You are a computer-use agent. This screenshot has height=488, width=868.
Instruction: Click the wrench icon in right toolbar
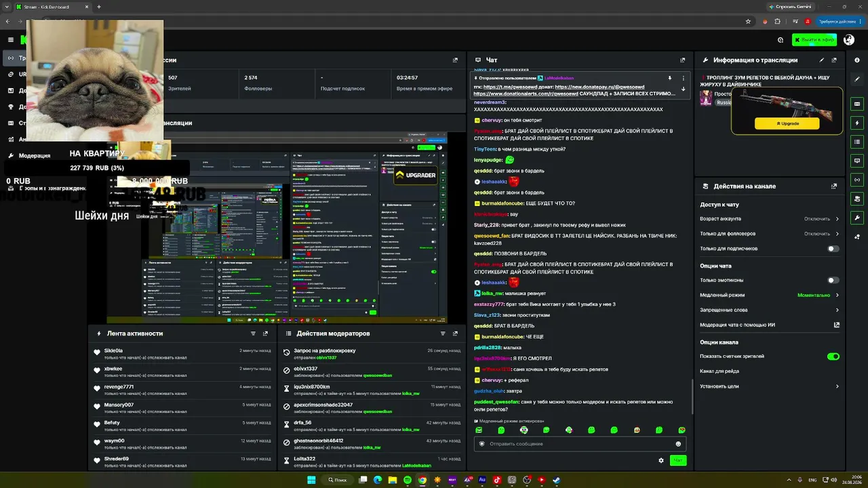point(857,218)
